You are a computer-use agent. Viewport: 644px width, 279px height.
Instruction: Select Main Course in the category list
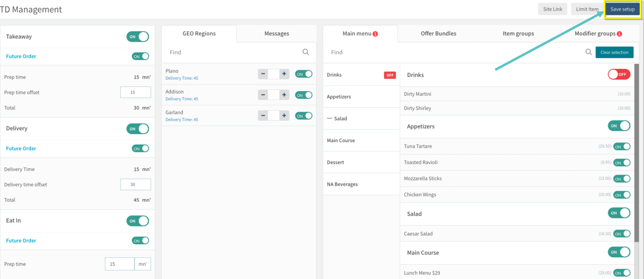coord(341,140)
